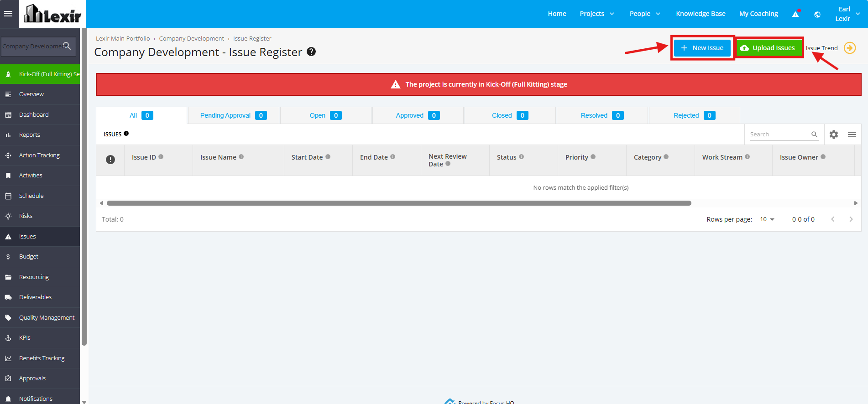Open the hamburger menu in top-left corner

point(8,14)
